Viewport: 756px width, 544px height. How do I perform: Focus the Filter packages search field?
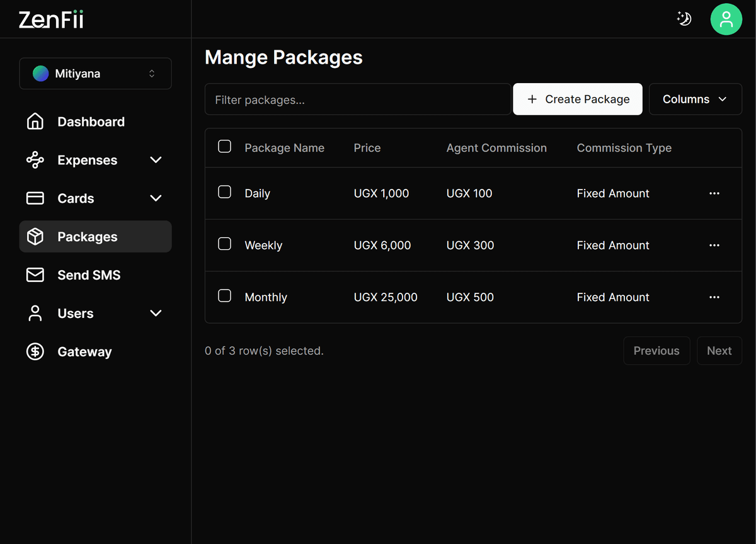(357, 99)
